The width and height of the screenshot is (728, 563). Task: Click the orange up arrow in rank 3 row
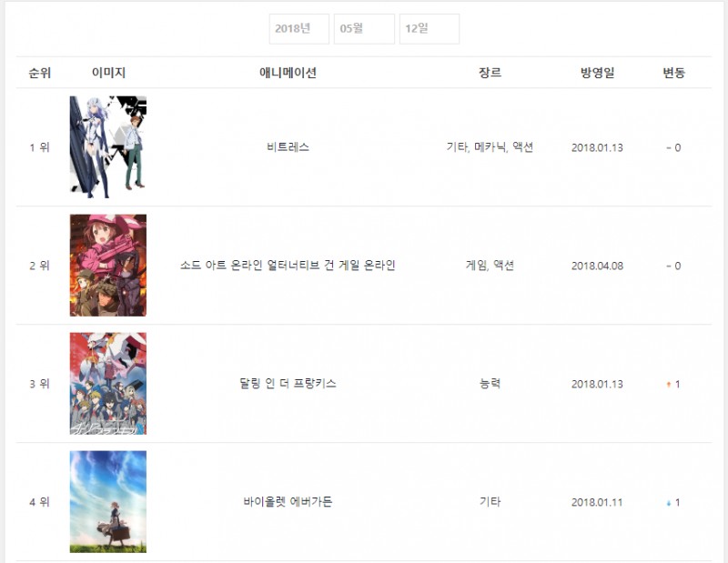coord(669,385)
